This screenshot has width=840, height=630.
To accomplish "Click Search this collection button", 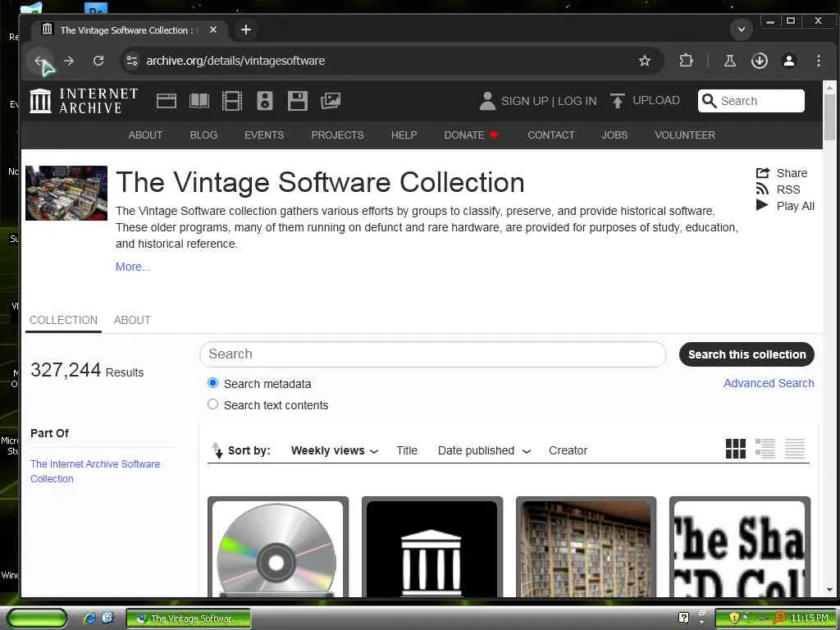I will tap(746, 354).
